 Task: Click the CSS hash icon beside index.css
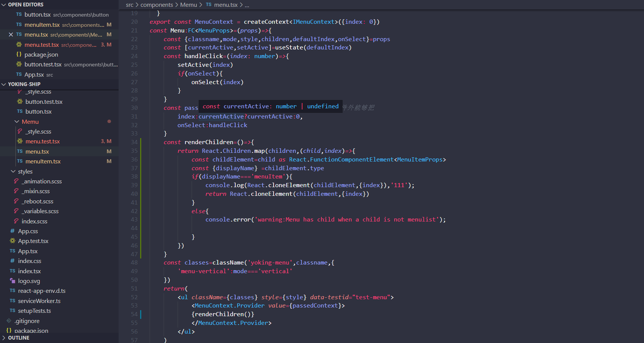tap(12, 261)
